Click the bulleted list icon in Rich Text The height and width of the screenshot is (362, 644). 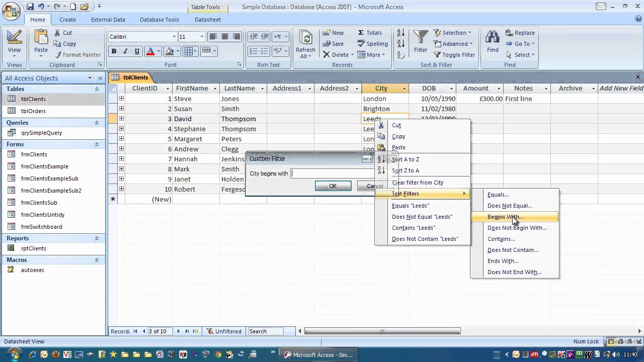click(x=265, y=51)
